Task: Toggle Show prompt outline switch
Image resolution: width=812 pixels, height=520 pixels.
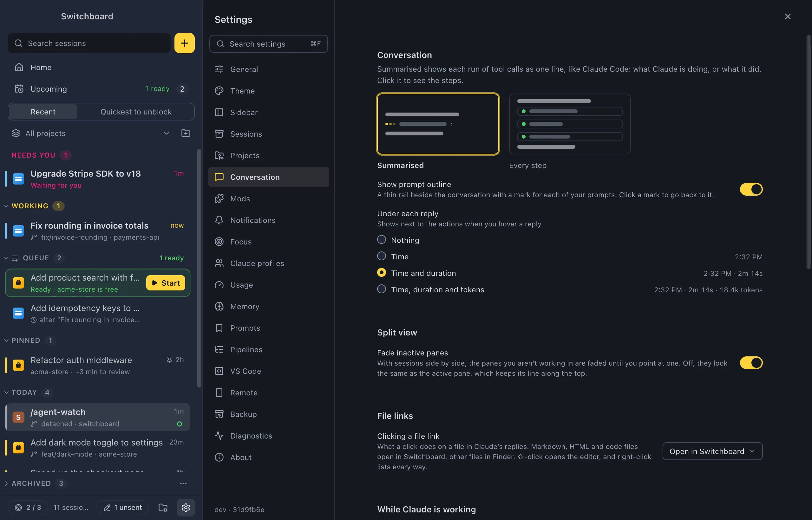Action: tap(751, 189)
